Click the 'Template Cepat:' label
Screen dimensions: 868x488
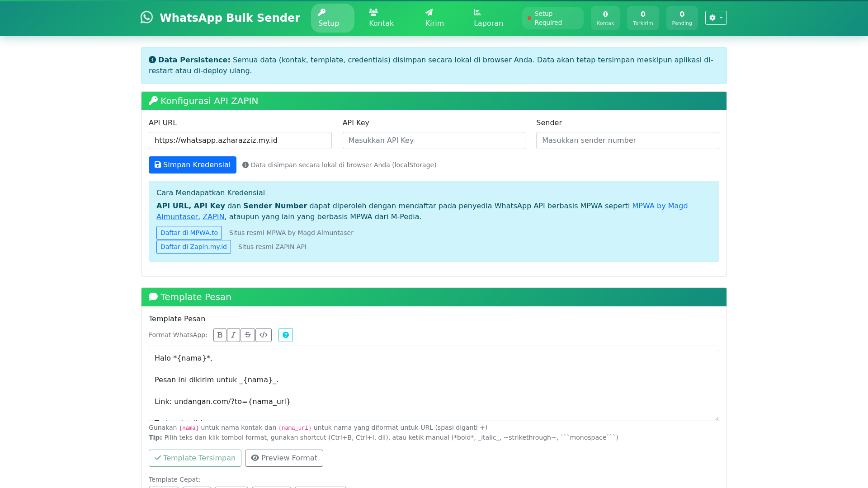(x=175, y=480)
